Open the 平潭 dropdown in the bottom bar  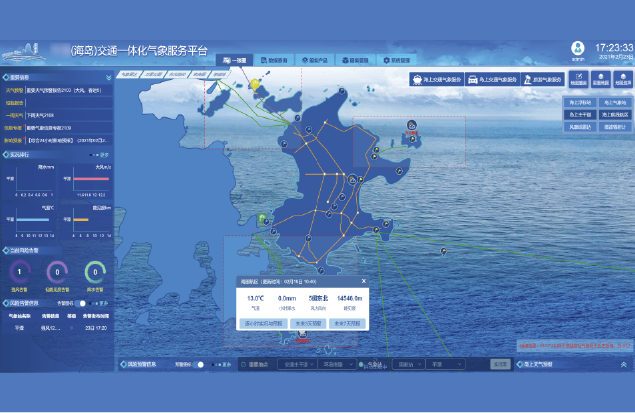click(445, 364)
